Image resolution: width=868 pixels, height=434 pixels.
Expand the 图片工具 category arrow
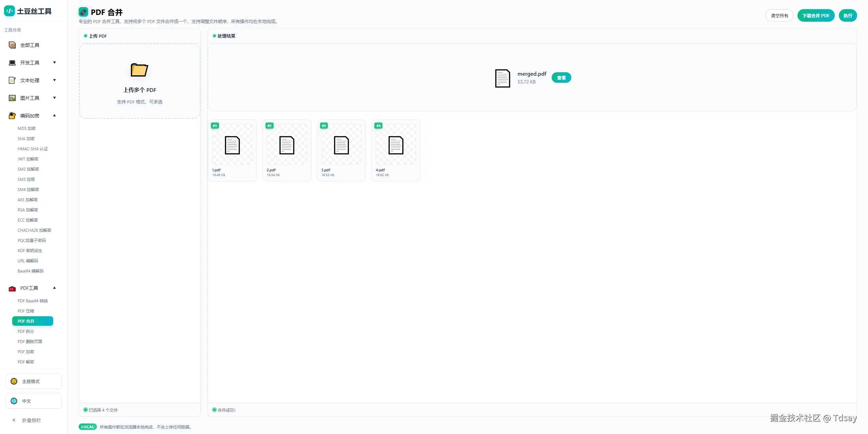(54, 98)
